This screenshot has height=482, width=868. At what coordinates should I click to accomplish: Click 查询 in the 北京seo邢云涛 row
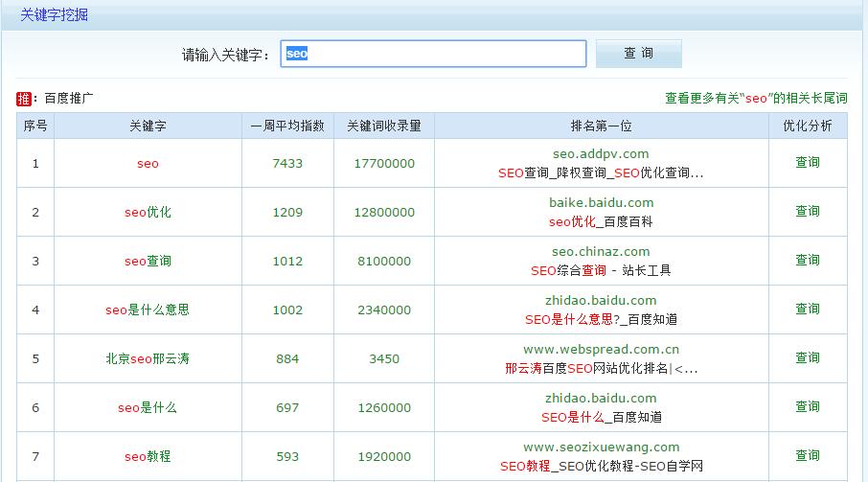click(807, 358)
